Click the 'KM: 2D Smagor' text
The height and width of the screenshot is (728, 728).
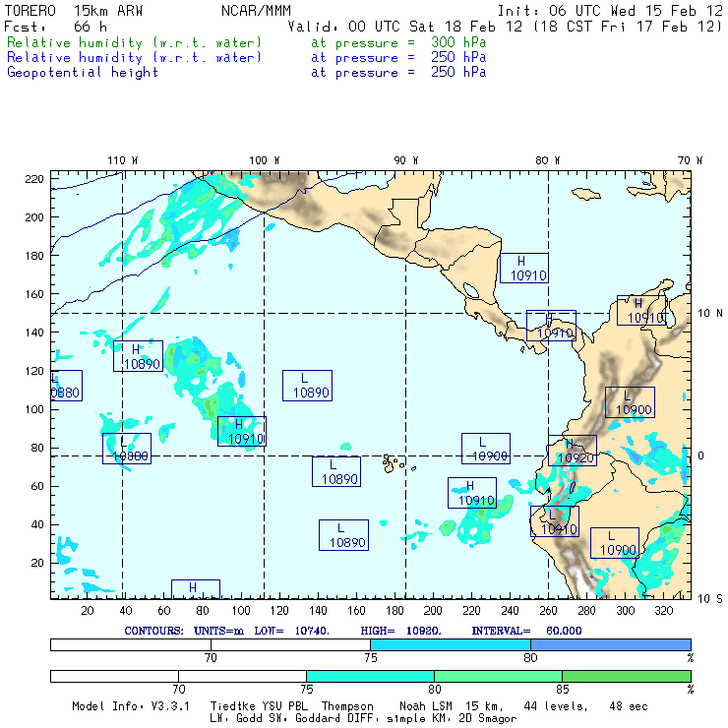pyautogui.click(x=476, y=719)
